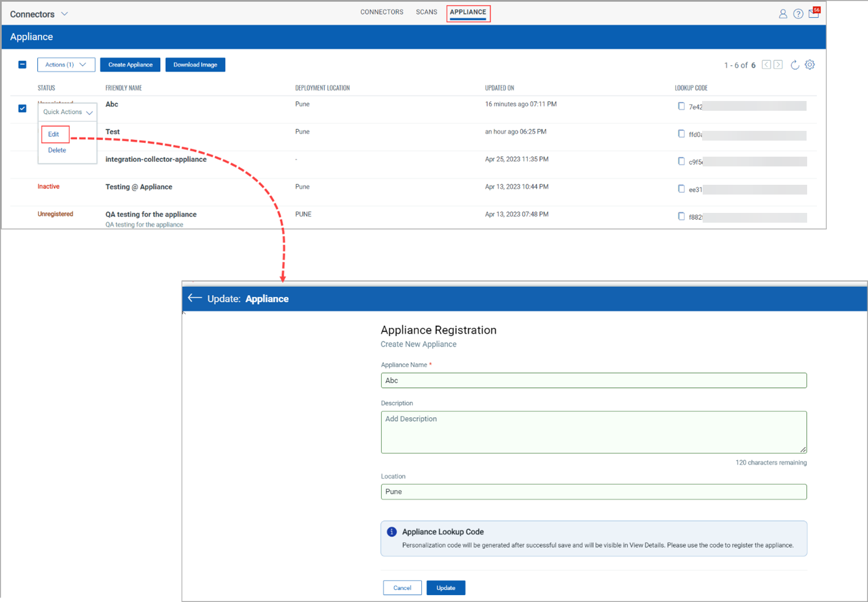Collapse the Quick Actions dropdown
868x602 pixels.
[68, 112]
